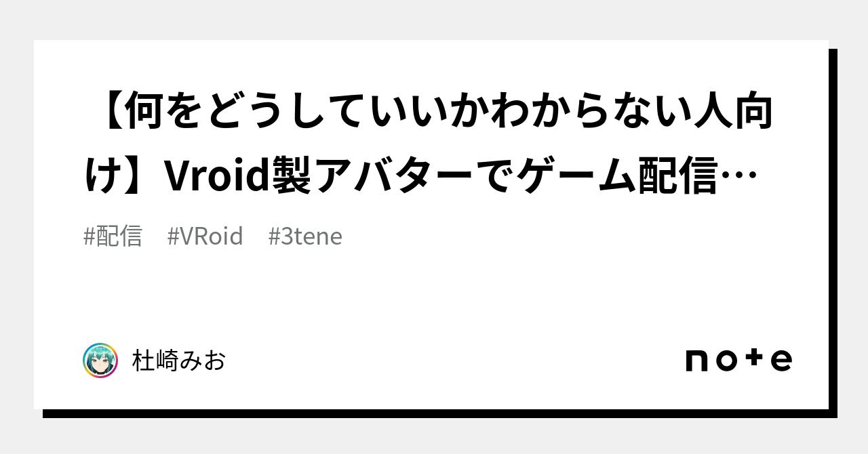Click the letter n in the note logo

pyautogui.click(x=696, y=360)
